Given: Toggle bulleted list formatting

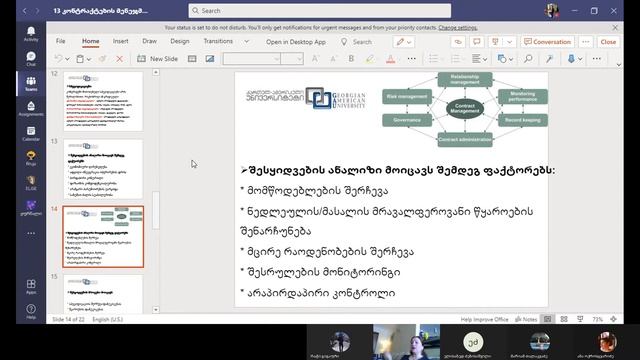Looking at the screenshot, I should [x=433, y=59].
